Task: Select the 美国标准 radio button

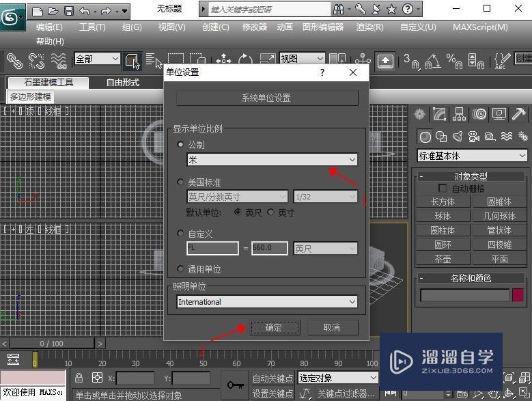Action: (x=180, y=182)
